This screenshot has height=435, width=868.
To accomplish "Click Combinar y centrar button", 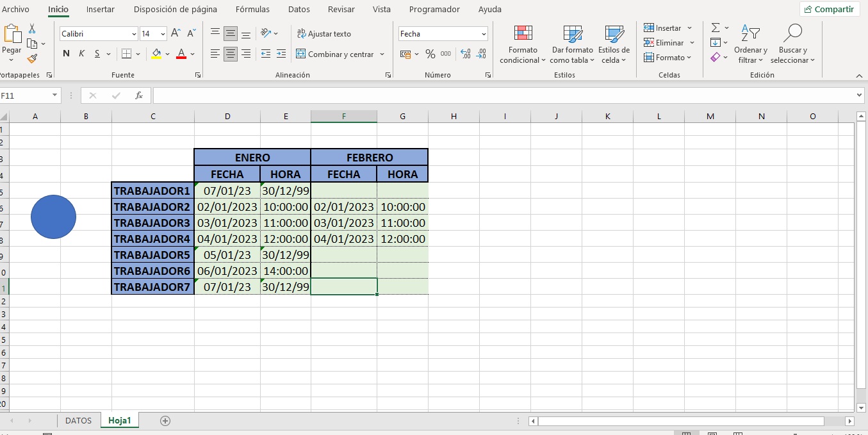I will [x=335, y=54].
